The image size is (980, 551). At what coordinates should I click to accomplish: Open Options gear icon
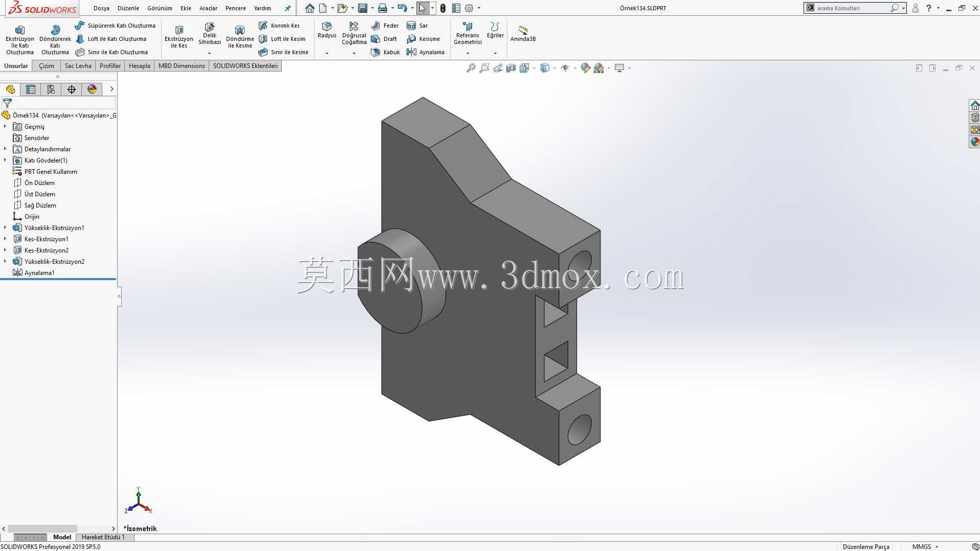469,8
